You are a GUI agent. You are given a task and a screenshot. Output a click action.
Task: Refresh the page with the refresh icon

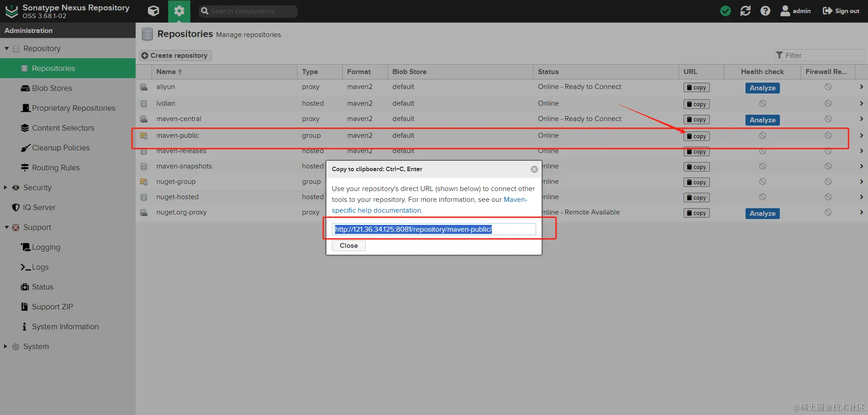click(745, 11)
